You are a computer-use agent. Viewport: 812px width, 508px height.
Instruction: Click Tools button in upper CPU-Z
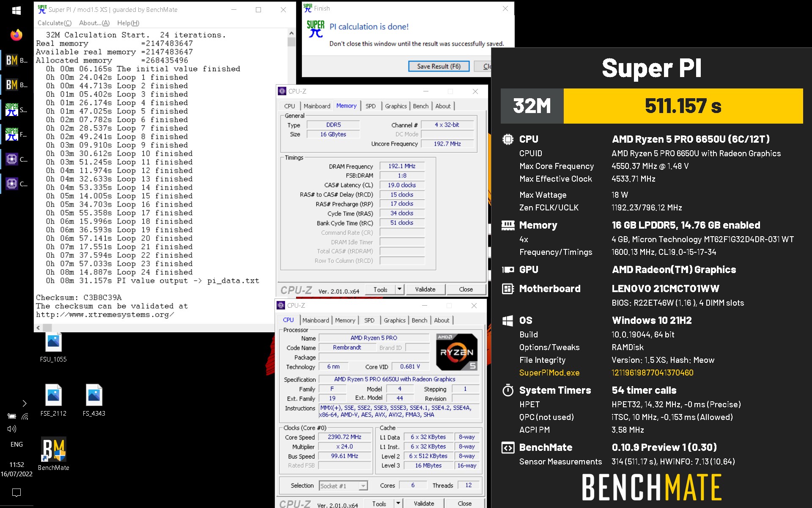click(x=380, y=290)
